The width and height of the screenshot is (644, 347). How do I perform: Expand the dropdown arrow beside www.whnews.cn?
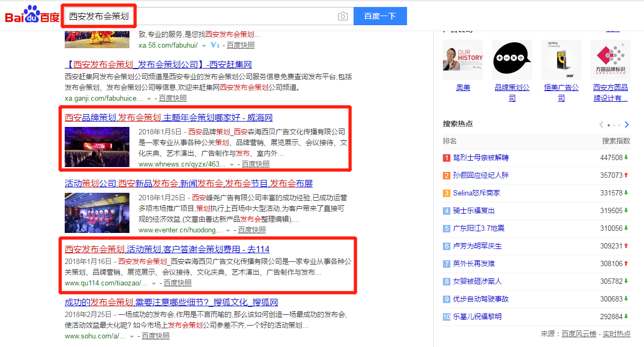click(232, 164)
